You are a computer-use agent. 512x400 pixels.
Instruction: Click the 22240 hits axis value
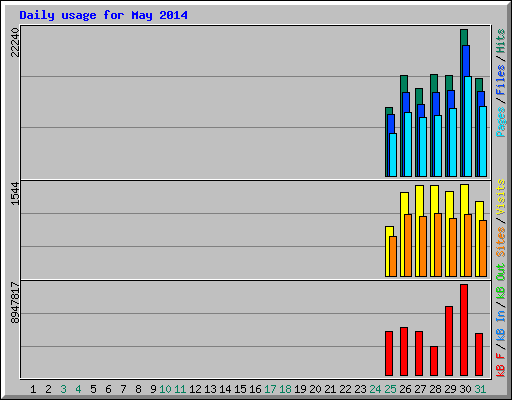point(15,42)
